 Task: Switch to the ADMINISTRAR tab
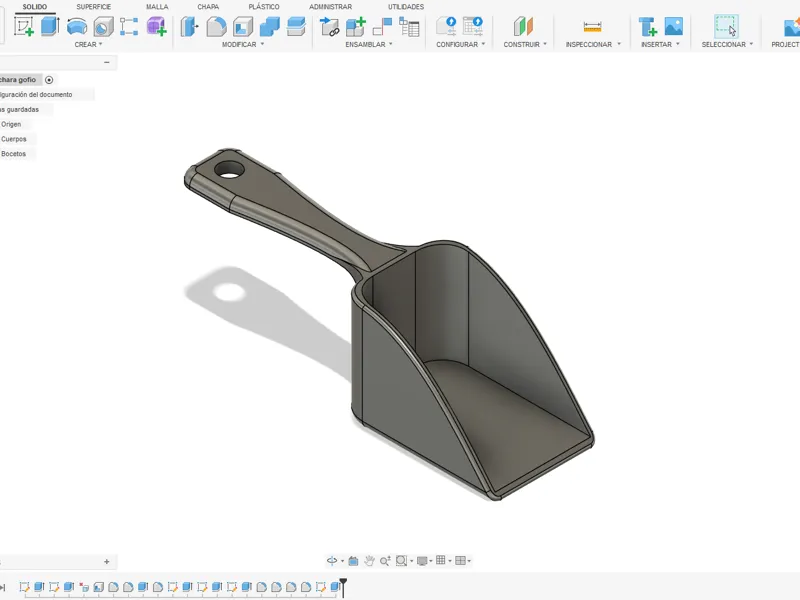330,7
